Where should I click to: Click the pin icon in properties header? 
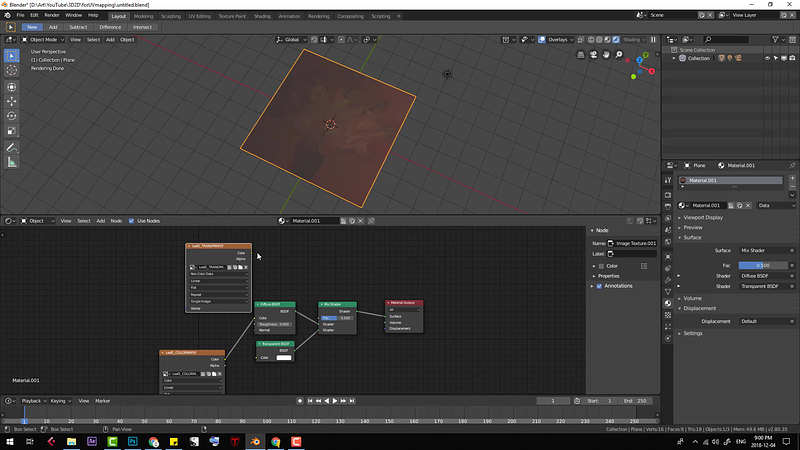pyautogui.click(x=792, y=165)
